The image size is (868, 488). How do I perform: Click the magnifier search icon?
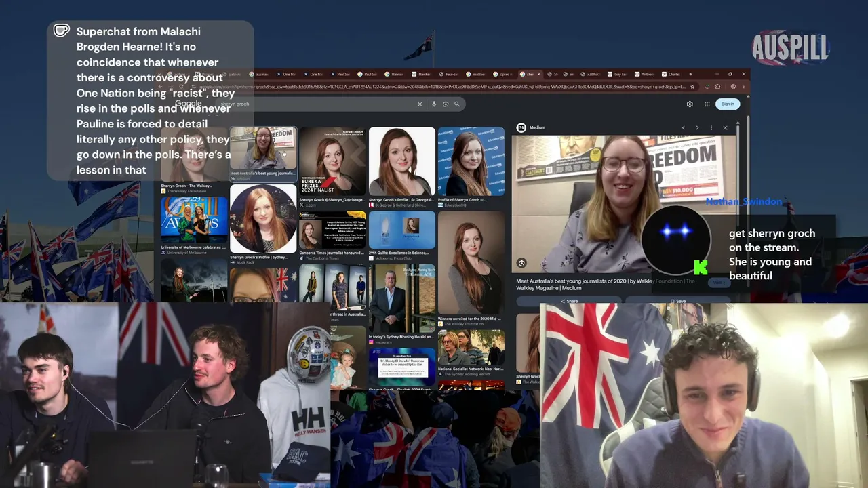tap(457, 104)
